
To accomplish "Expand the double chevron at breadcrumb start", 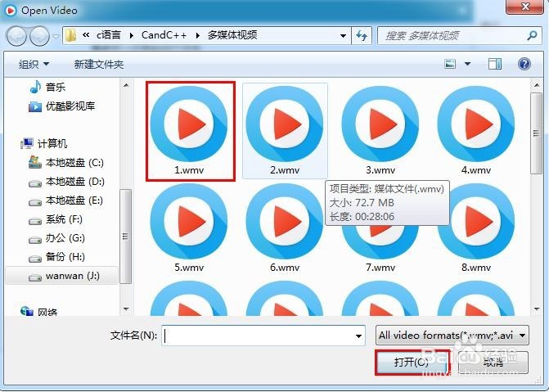I will [x=86, y=35].
